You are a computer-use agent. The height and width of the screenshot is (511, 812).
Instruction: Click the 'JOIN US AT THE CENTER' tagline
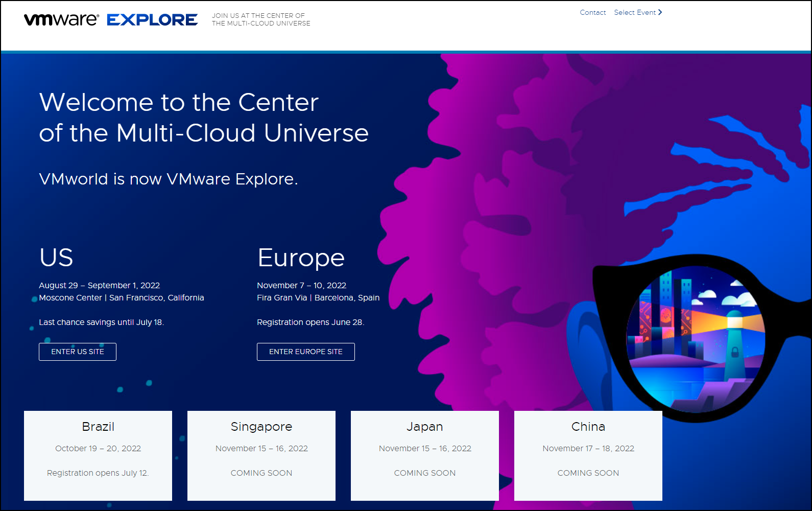click(x=261, y=19)
